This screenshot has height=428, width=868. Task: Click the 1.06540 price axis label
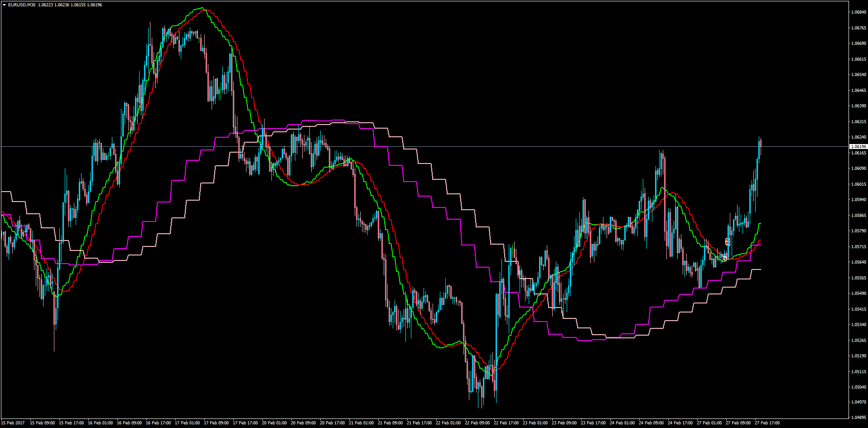[858, 75]
